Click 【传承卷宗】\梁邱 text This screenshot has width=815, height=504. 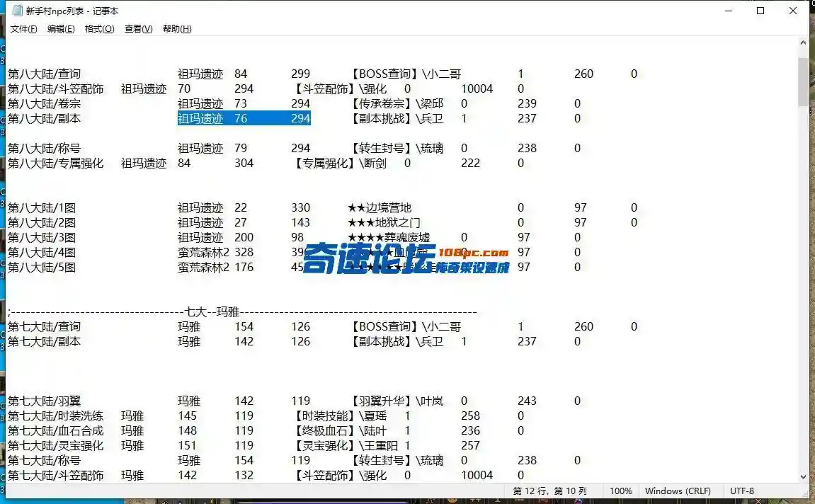tap(396, 104)
